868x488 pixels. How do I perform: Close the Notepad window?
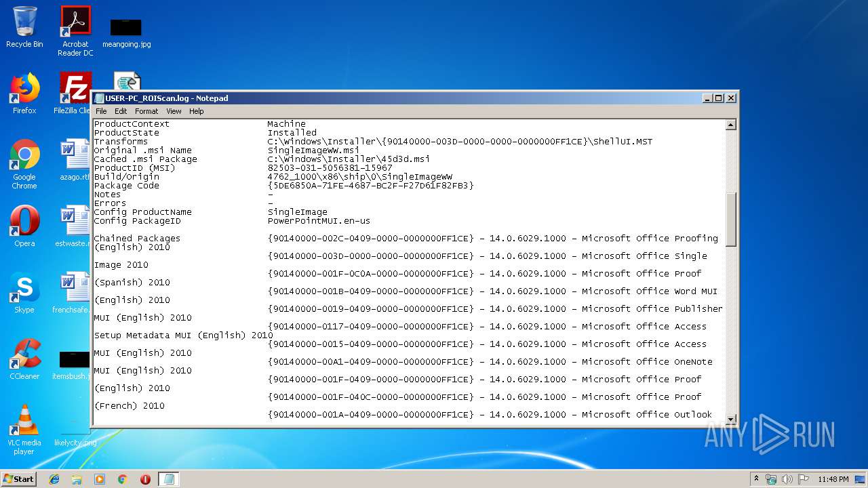tap(731, 98)
